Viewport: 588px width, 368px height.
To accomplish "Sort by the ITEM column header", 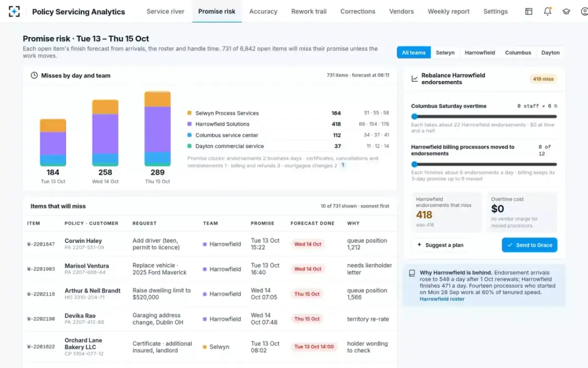I will [x=34, y=223].
